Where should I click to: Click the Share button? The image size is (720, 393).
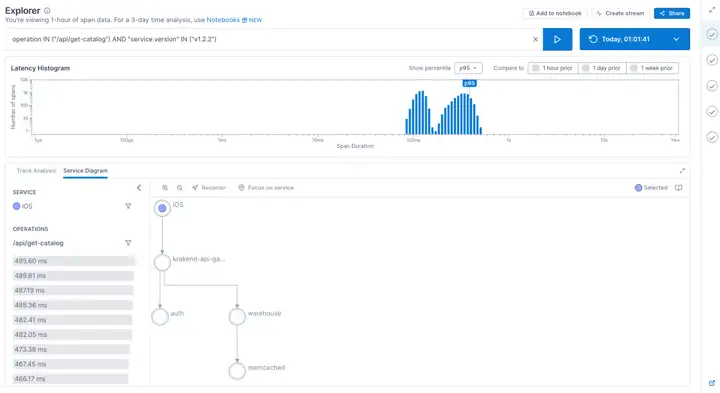click(x=672, y=13)
